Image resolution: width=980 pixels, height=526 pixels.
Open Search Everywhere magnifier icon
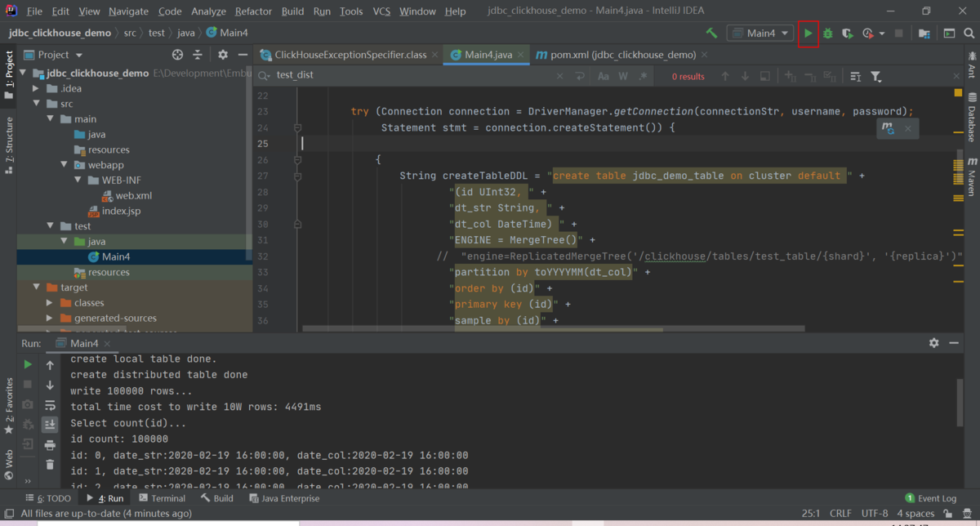[969, 33]
